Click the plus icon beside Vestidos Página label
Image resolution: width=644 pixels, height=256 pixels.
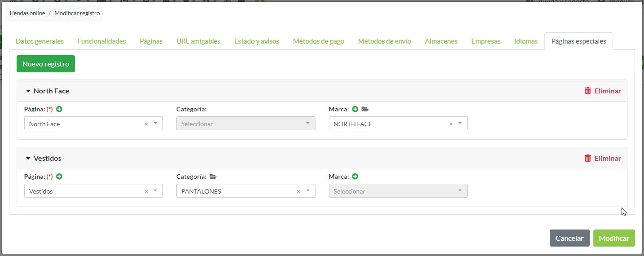(59, 177)
